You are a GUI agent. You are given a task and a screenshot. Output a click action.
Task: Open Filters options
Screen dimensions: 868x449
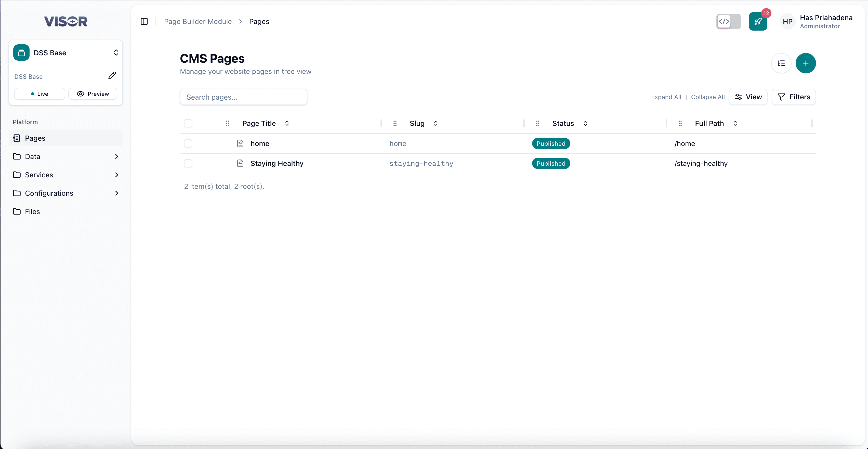coord(794,97)
